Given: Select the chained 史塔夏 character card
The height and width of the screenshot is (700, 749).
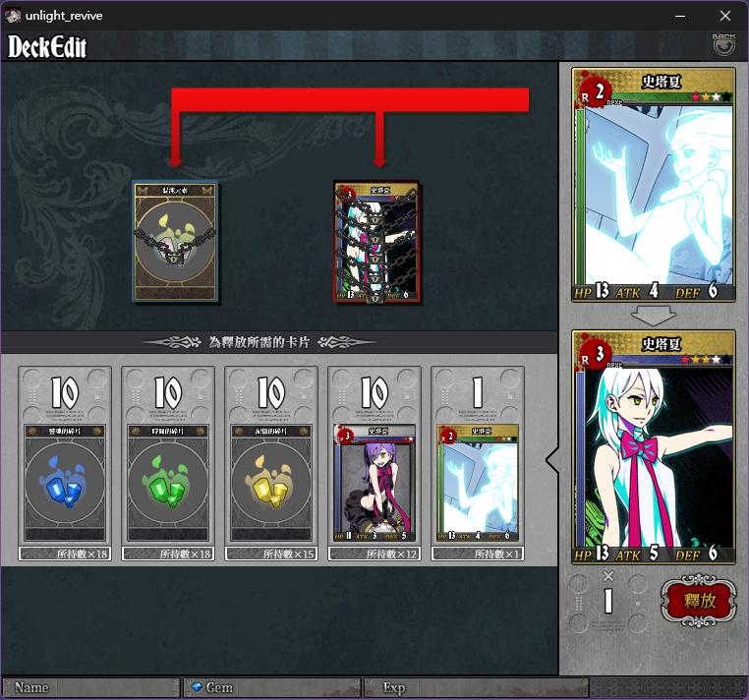Looking at the screenshot, I should (376, 241).
